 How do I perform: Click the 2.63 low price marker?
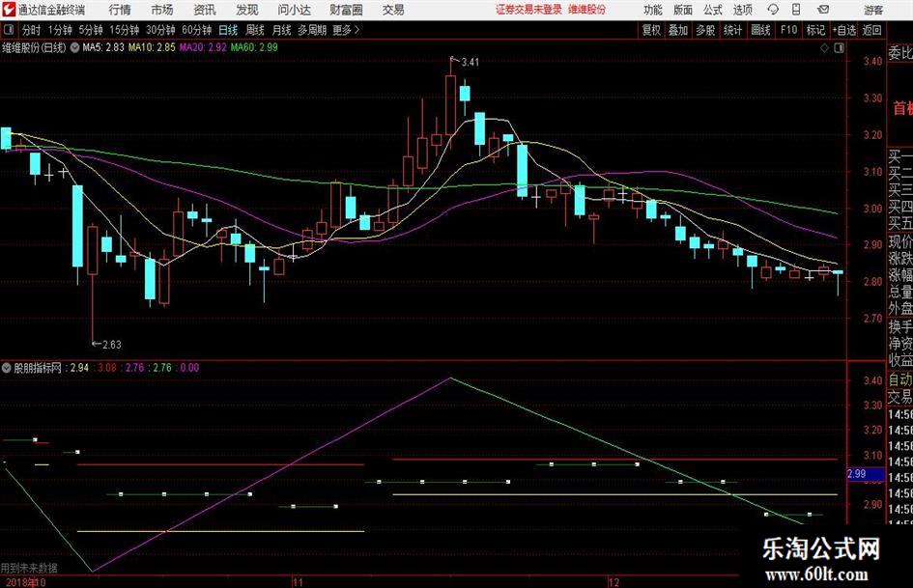tap(112, 344)
